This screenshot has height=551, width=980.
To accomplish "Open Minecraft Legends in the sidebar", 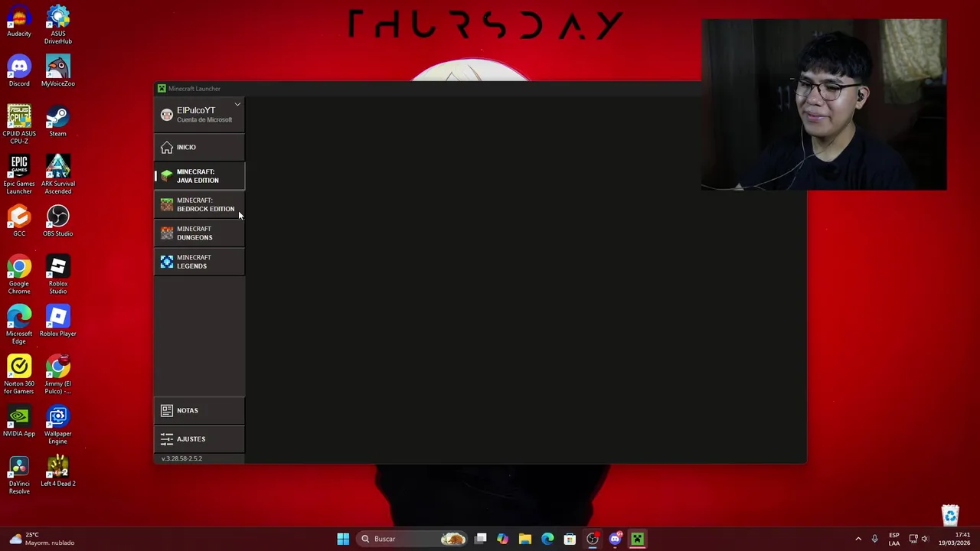I will (200, 262).
